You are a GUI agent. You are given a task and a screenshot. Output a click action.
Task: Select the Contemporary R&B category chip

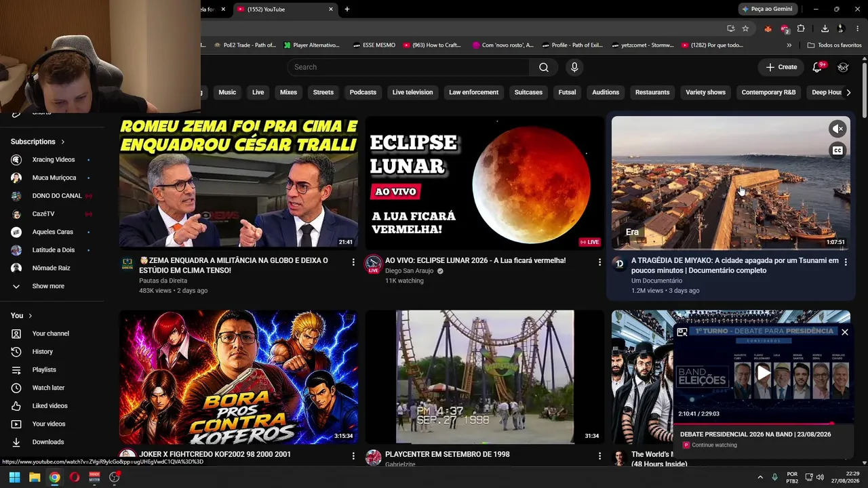pyautogui.click(x=768, y=92)
